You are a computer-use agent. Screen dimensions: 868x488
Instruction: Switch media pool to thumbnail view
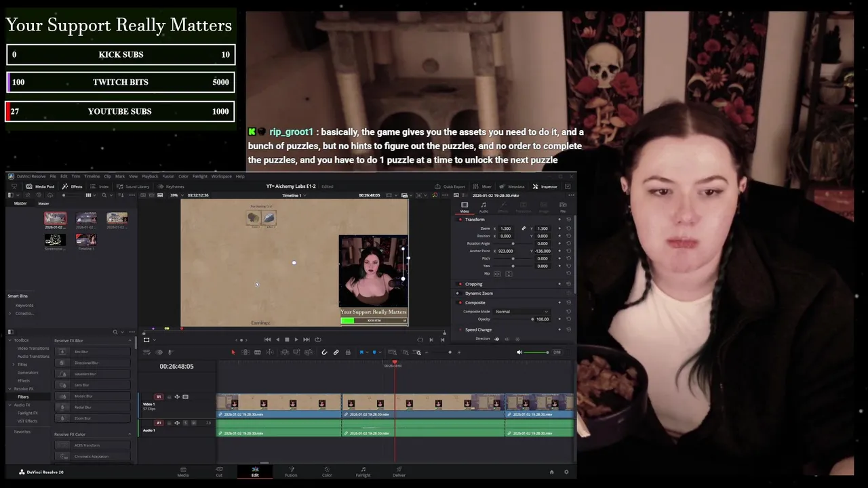click(x=88, y=195)
